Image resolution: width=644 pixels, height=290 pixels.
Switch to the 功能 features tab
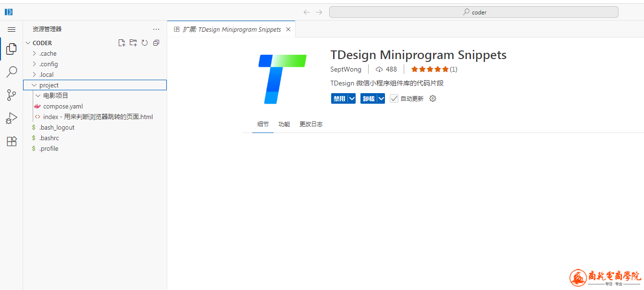284,124
